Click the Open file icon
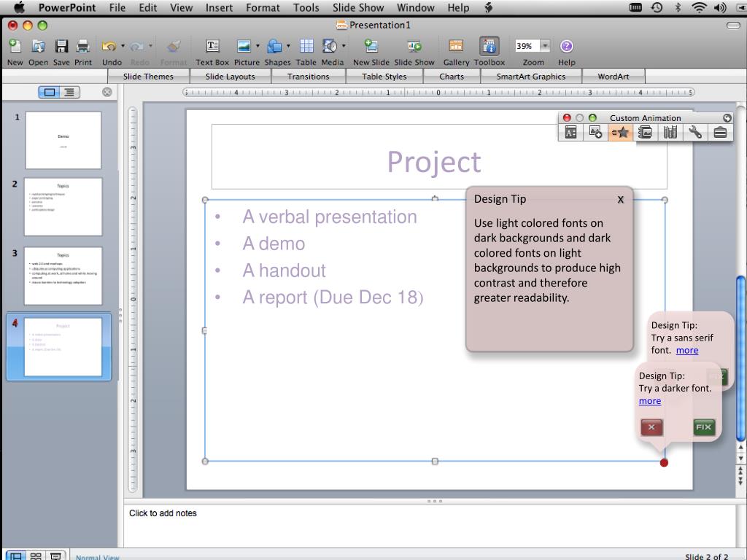Viewport: 747px width, 560px height. [38, 46]
